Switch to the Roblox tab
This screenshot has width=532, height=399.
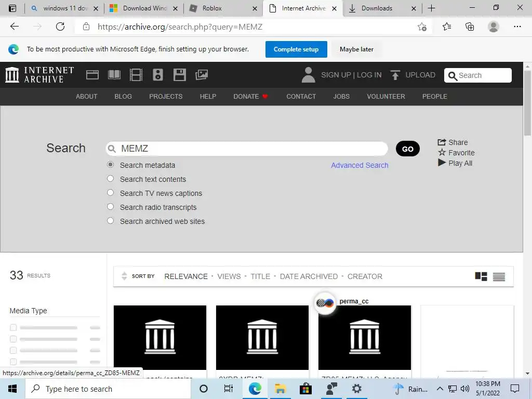[x=223, y=8]
